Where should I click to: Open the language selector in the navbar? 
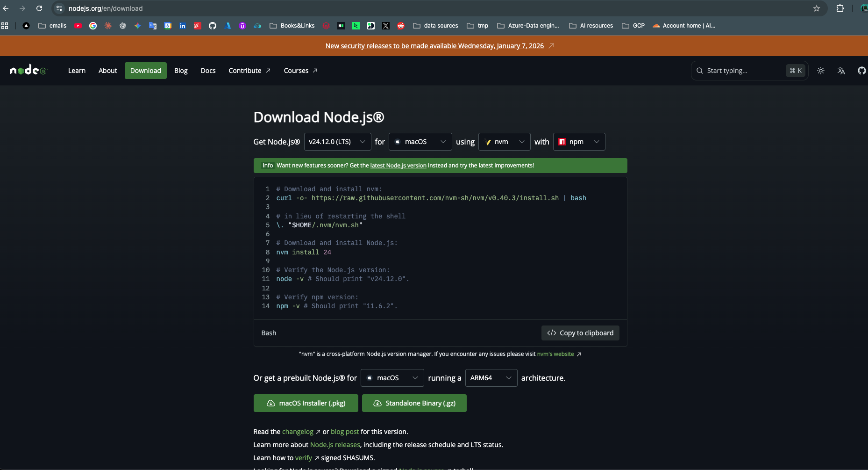click(x=841, y=71)
